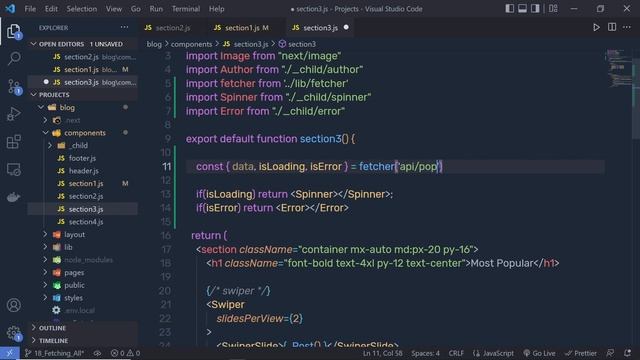Open the Customize Layout control
Screen dimensions: 640x360
tap(553, 9)
